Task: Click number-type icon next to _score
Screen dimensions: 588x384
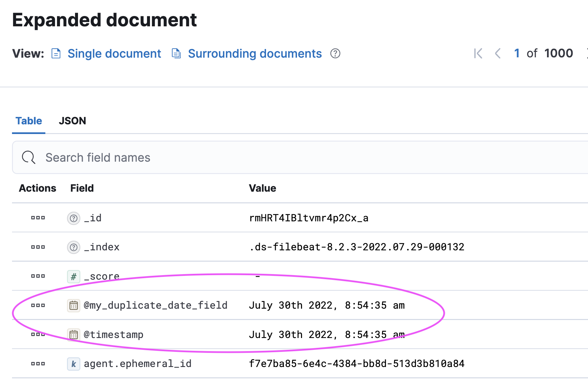Action: [x=74, y=276]
